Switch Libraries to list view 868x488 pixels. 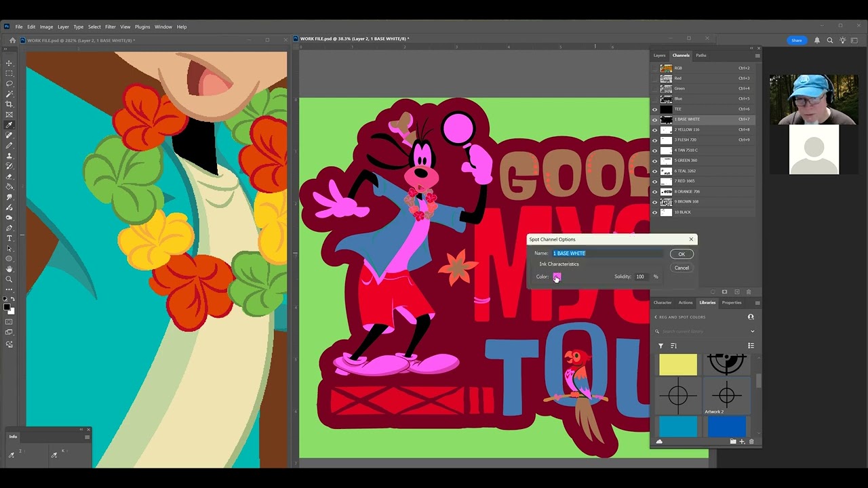pos(751,346)
